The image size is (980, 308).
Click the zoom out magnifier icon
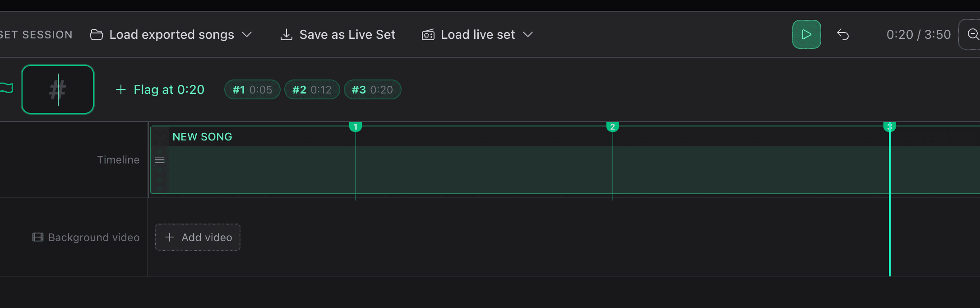point(973,34)
